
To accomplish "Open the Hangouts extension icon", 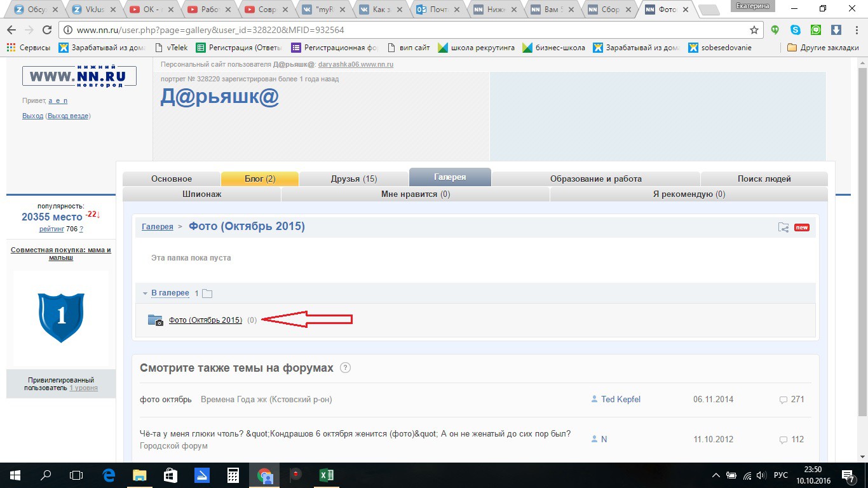I will [816, 30].
